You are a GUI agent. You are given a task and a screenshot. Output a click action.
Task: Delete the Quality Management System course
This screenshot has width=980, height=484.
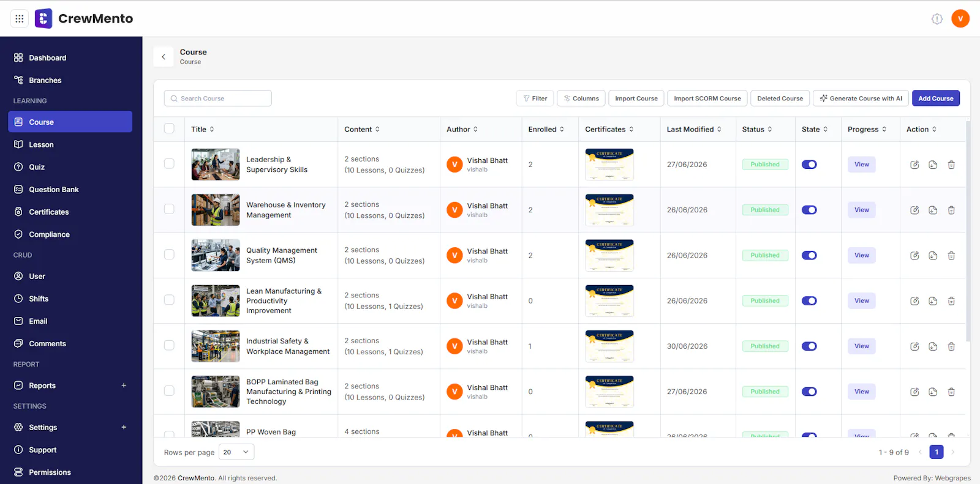coord(951,255)
